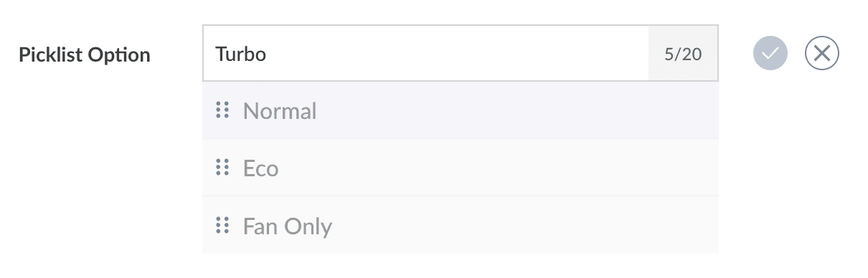Click the six-dot reorder grip on the Eco row
This screenshot has height=278, width=868.
pyautogui.click(x=222, y=168)
